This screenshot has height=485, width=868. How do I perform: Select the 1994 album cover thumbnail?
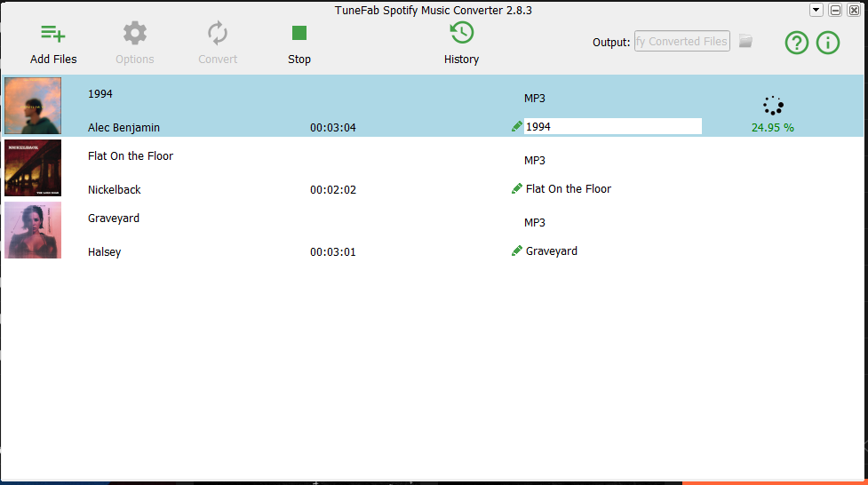33,106
